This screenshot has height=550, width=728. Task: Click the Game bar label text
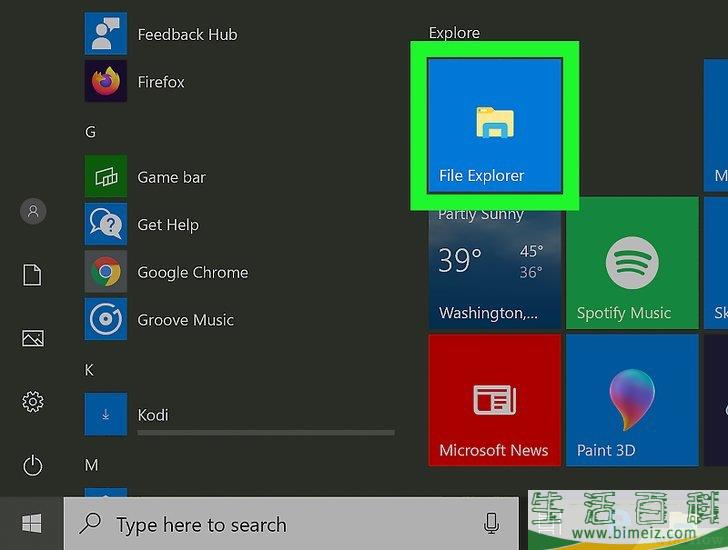tap(171, 177)
